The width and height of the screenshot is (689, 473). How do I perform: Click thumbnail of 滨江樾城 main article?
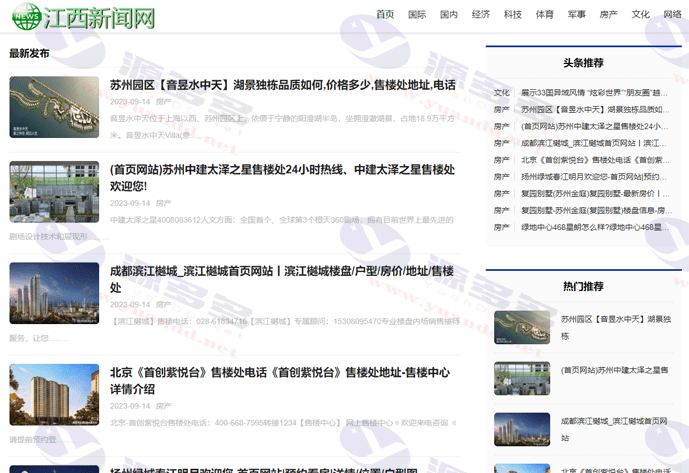pos(54,293)
